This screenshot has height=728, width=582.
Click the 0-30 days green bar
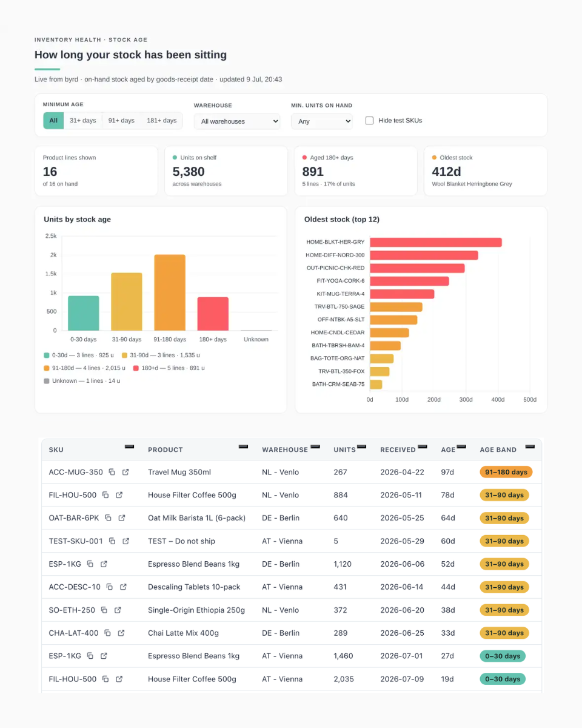coord(84,313)
